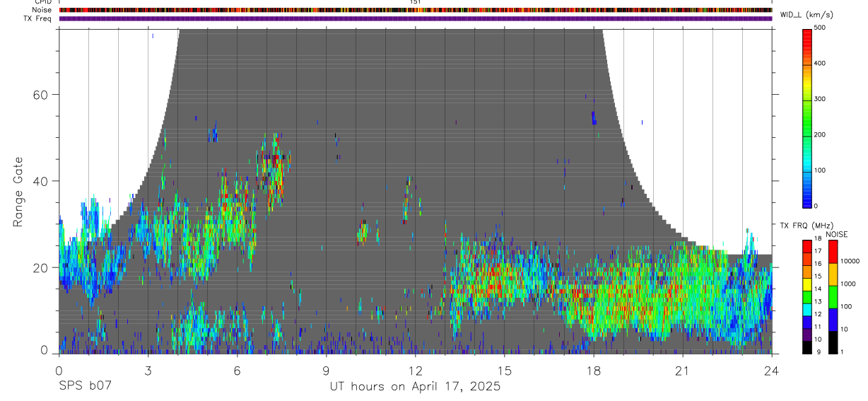This screenshot has width=868, height=401.
Task: Click the 'Range Gate' y-axis title
Action: click(19, 191)
